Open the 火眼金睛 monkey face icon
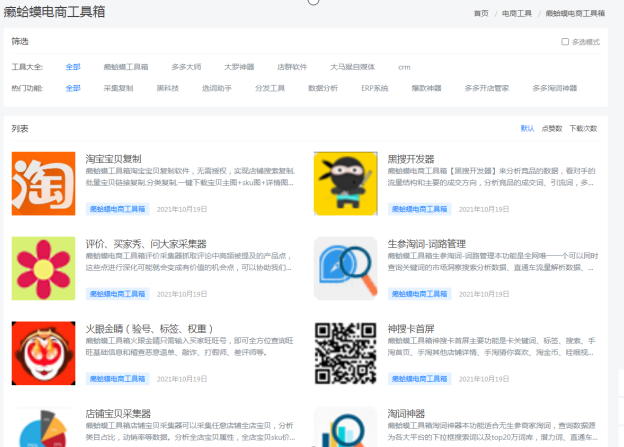This screenshot has height=447, width=624. pos(43,353)
